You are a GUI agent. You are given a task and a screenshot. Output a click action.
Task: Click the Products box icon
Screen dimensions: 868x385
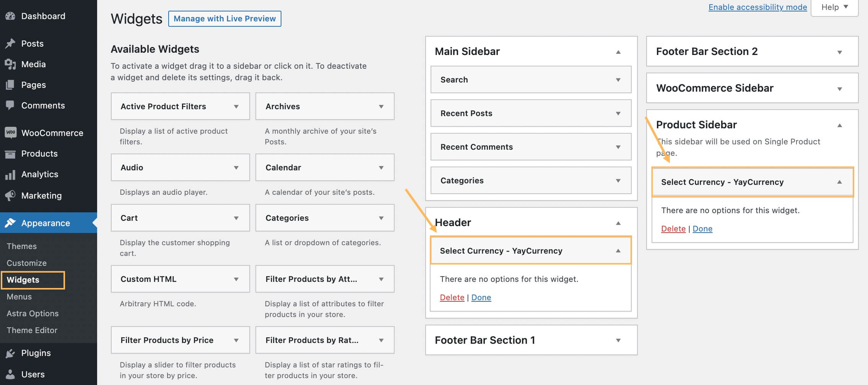10,154
